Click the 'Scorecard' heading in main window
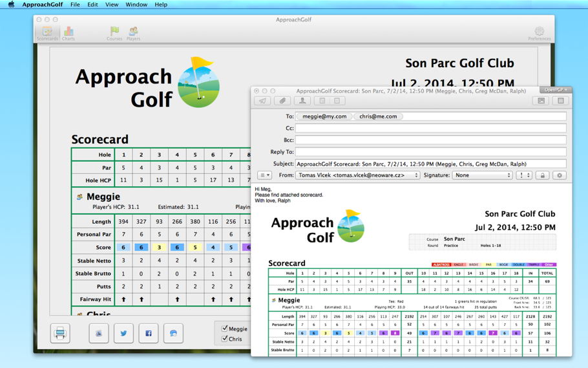588x368 pixels. pyautogui.click(x=100, y=139)
